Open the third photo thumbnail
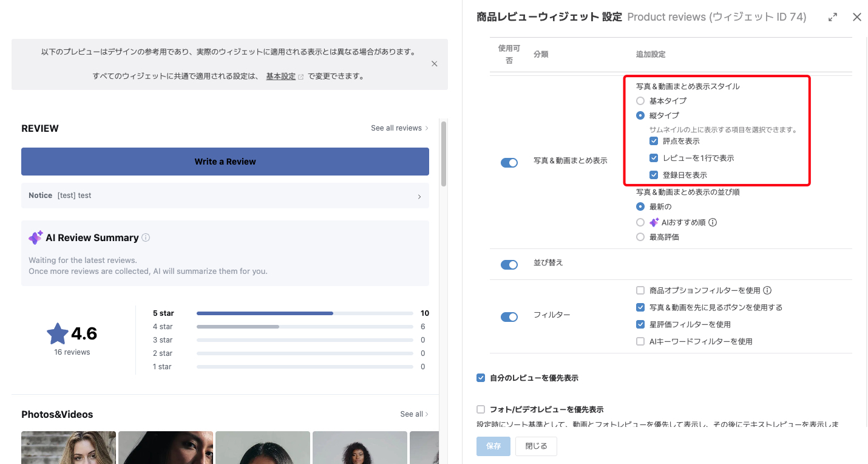The height and width of the screenshot is (464, 868). click(263, 448)
